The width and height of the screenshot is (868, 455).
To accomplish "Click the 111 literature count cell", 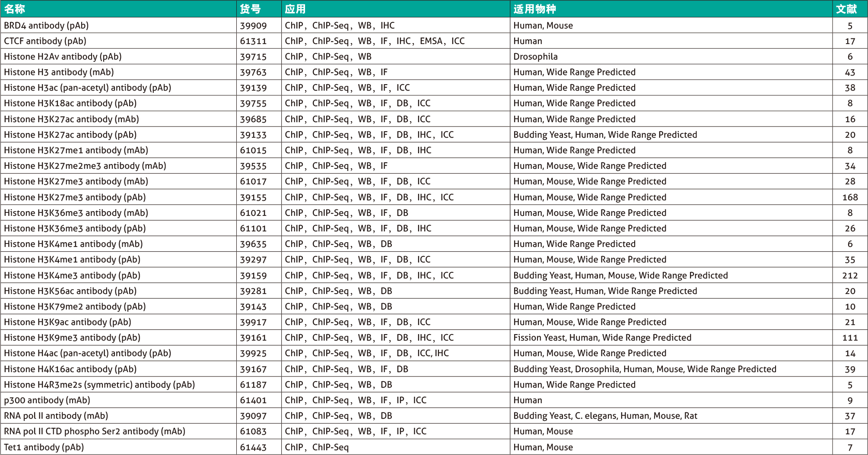I will pyautogui.click(x=850, y=338).
